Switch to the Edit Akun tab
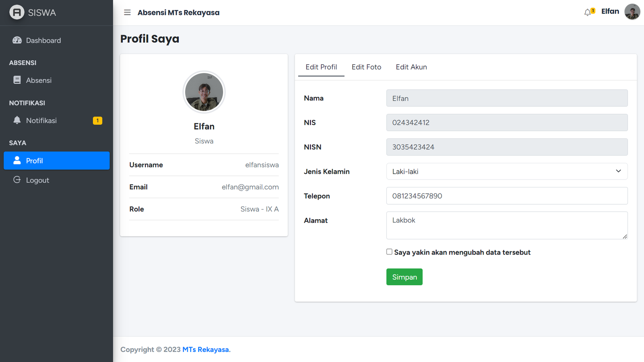The image size is (644, 362). [411, 67]
